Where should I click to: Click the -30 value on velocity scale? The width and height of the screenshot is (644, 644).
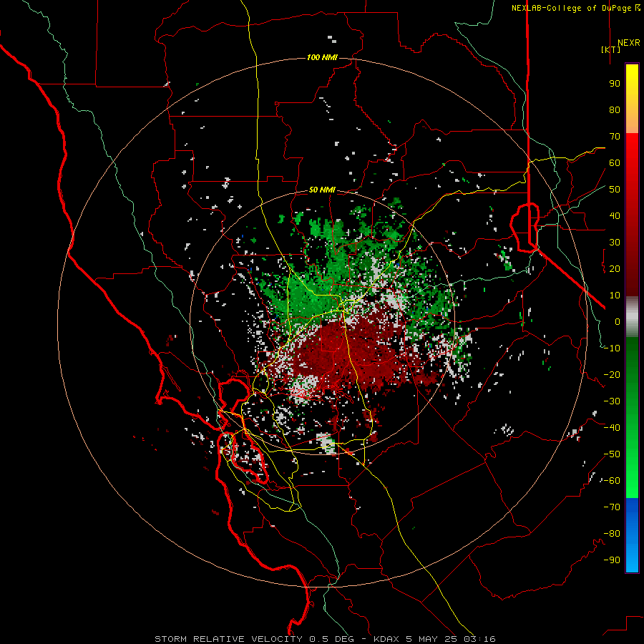pyautogui.click(x=612, y=401)
